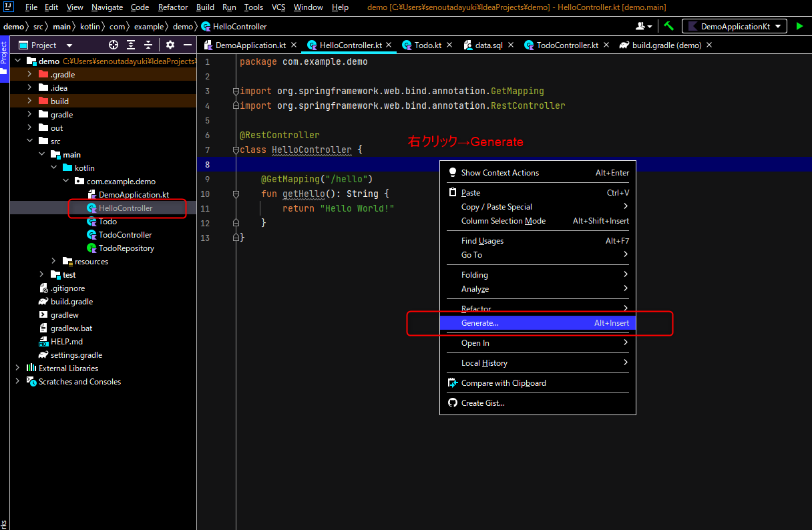Screen dimensions: 812x530
Task: Select Todo class in project tree
Action: tap(101, 222)
